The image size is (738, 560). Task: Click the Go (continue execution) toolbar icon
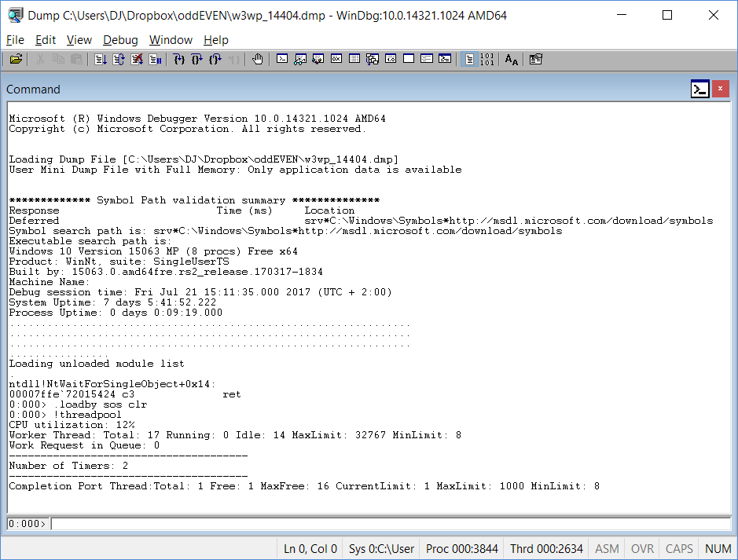(x=101, y=59)
